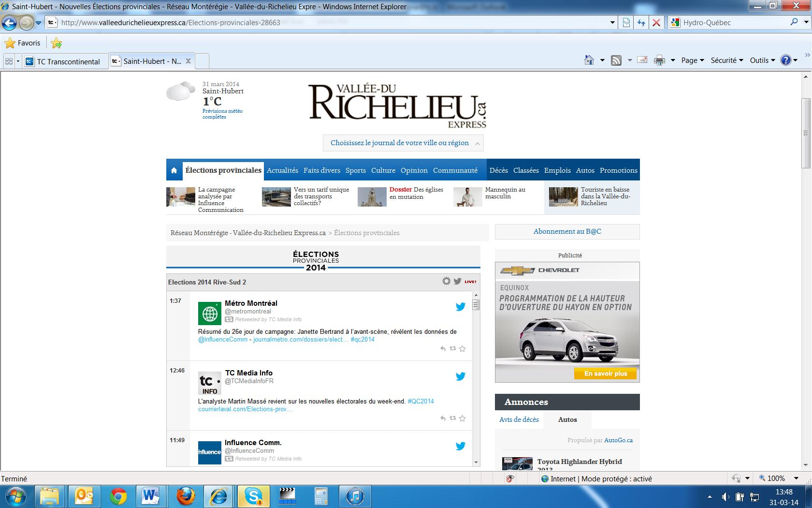Screen dimensions: 812x508
Task: Reply to the Métro Montréal tweet
Action: point(443,348)
